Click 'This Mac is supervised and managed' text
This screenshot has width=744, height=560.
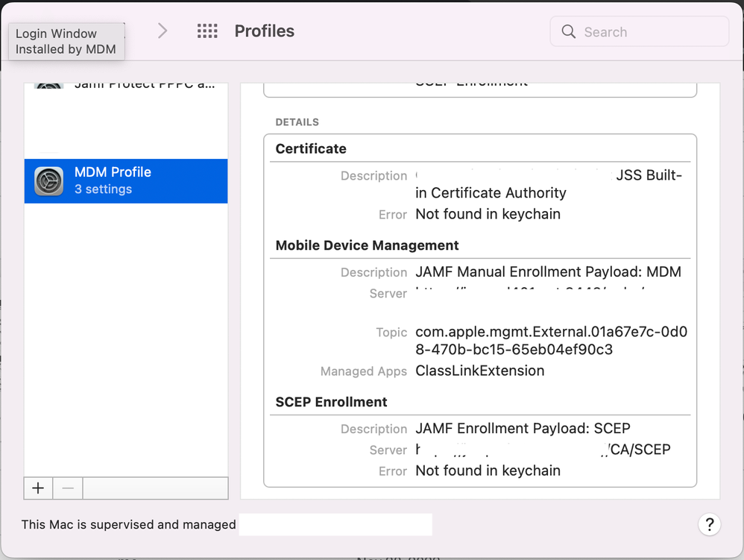[x=128, y=524]
